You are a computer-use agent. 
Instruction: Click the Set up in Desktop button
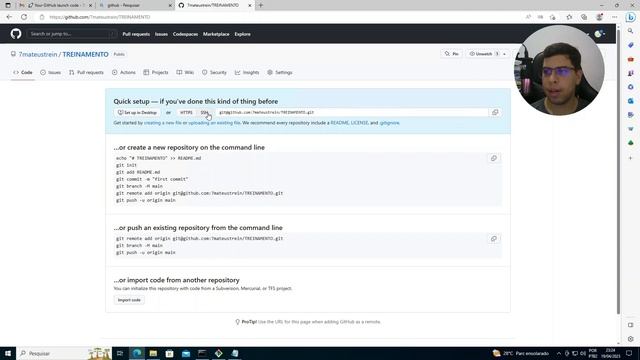(x=137, y=112)
